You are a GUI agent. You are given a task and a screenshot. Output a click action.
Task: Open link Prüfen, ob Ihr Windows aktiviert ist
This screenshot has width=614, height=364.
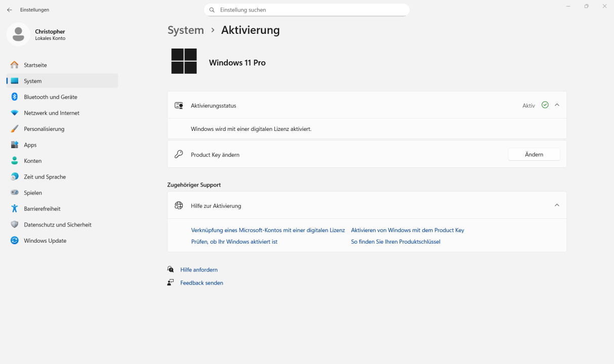click(x=234, y=242)
